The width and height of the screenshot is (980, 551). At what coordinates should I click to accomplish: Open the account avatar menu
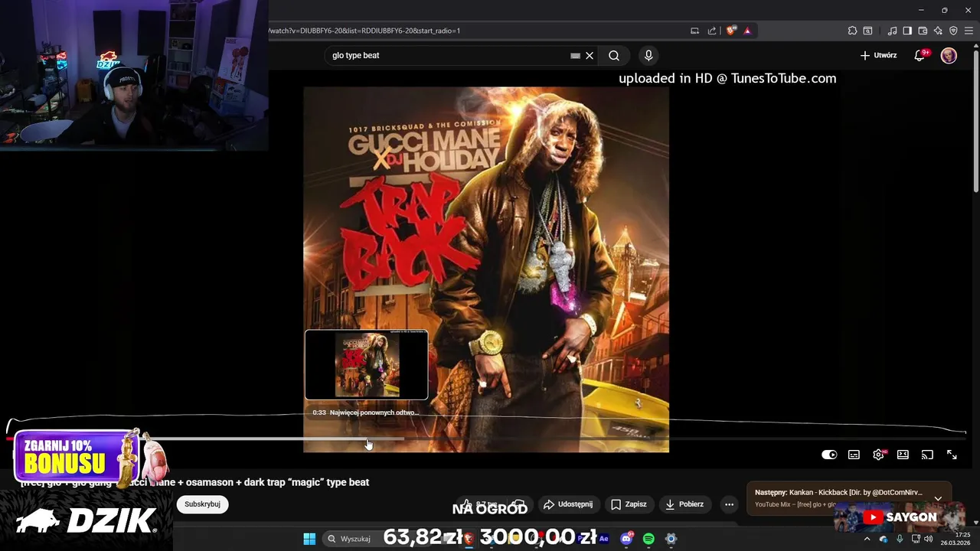pos(949,55)
